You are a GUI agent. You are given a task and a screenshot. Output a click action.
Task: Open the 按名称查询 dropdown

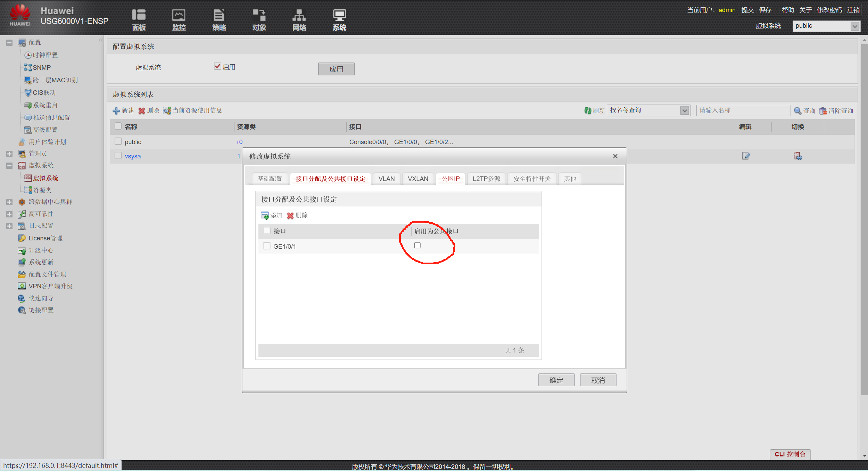[684, 110]
